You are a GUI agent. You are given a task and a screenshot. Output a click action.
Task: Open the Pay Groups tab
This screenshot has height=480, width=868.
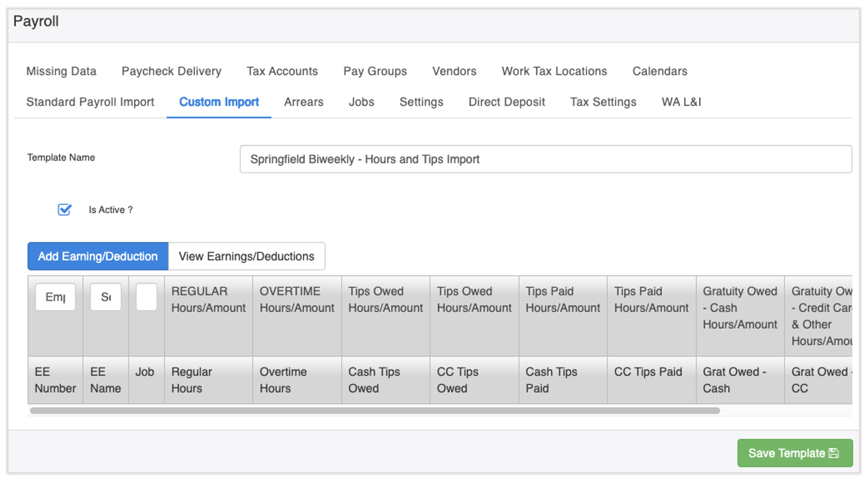pyautogui.click(x=375, y=71)
